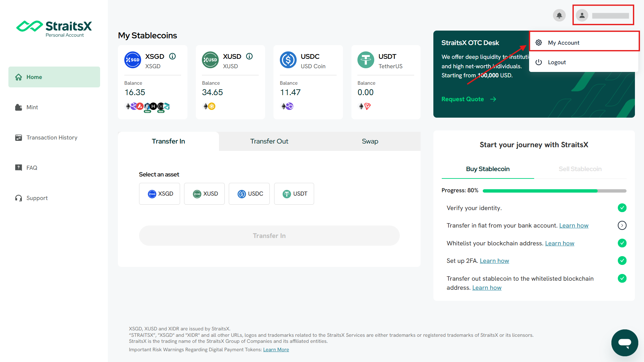Click the FAQ question mark icon
644x362 pixels.
pos(18,167)
